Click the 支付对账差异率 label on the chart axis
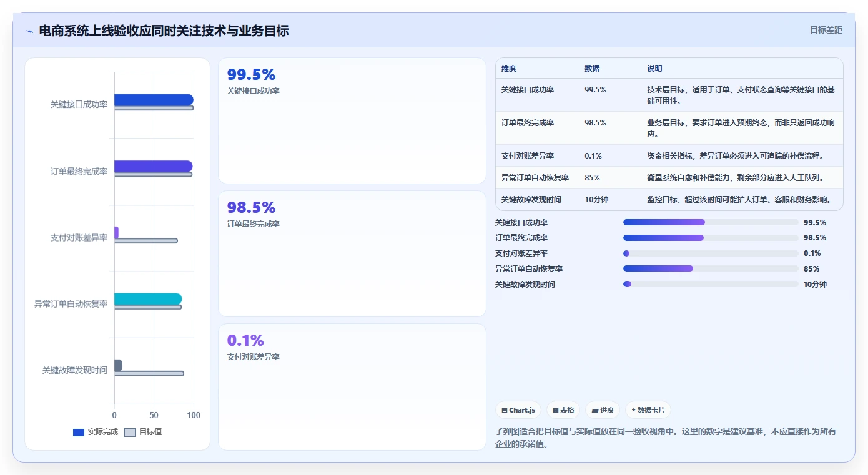The height and width of the screenshot is (475, 868). [79, 238]
